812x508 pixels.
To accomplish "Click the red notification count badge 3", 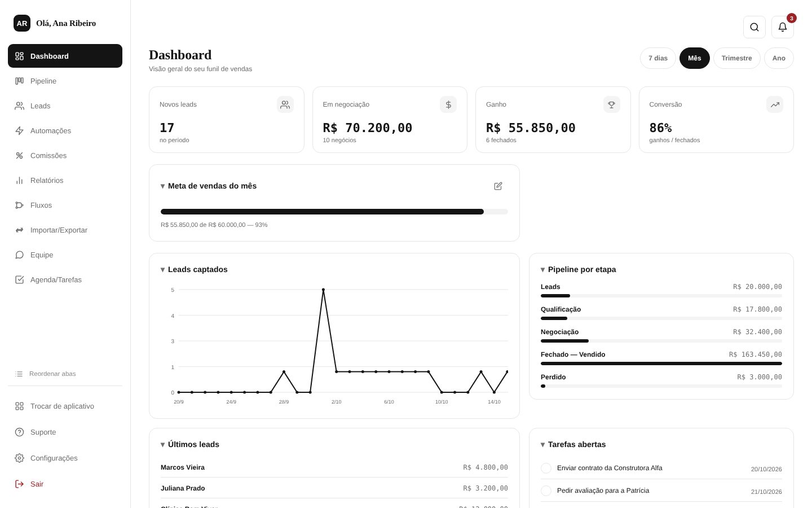I will [x=792, y=18].
